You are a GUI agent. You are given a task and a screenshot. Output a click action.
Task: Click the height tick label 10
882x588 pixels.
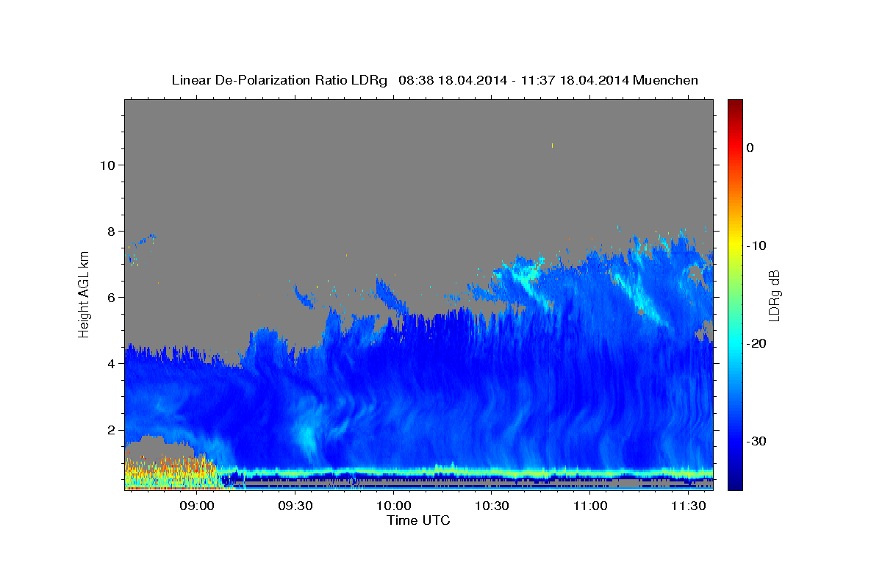[x=108, y=165]
